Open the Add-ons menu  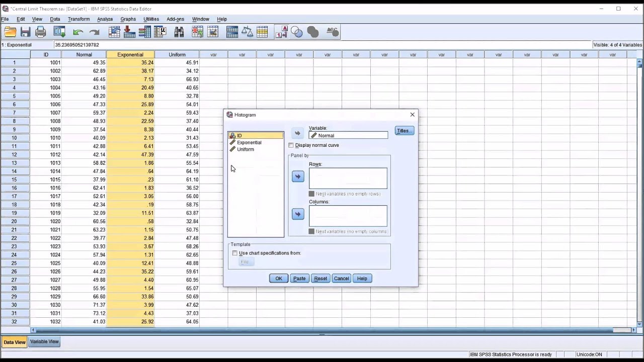[175, 19]
